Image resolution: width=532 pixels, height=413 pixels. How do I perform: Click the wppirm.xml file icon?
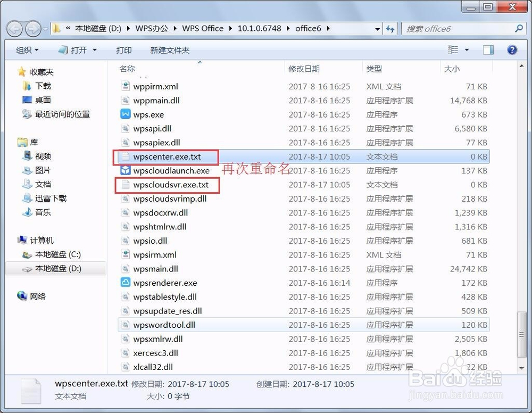pos(126,86)
